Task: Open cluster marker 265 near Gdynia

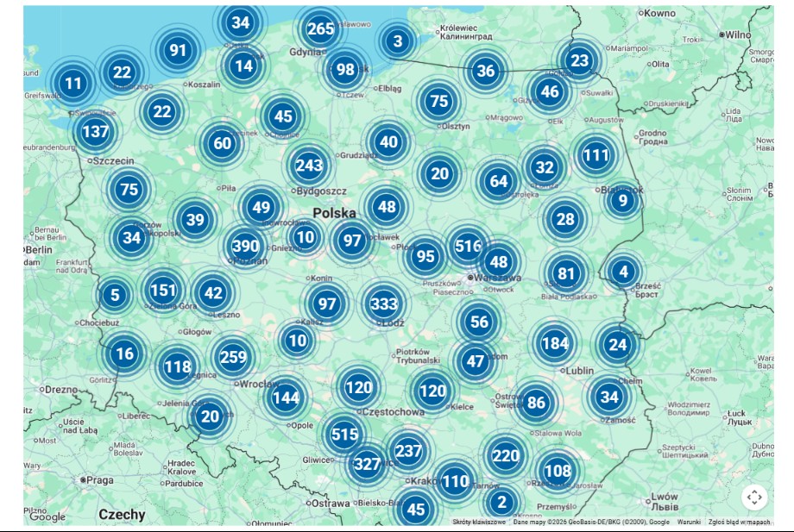Action: (320, 28)
